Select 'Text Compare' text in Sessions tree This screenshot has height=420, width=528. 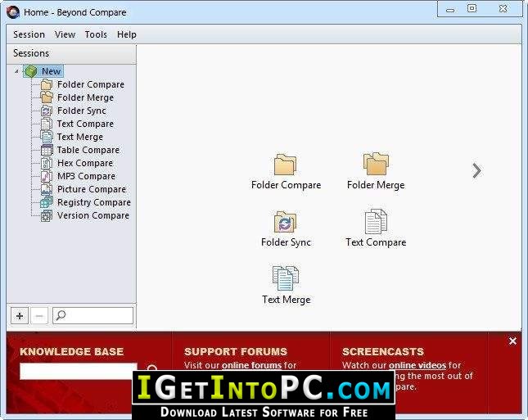(85, 124)
